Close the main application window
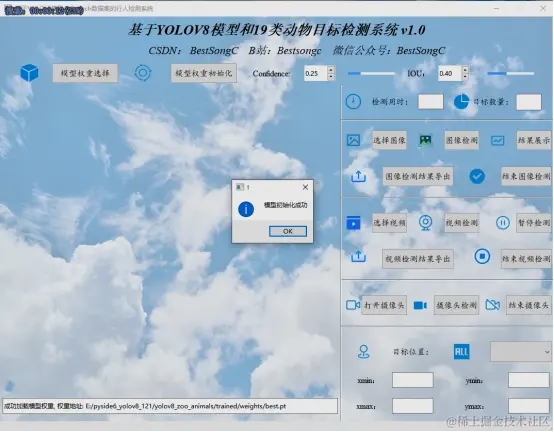554x432 pixels. point(543,8)
